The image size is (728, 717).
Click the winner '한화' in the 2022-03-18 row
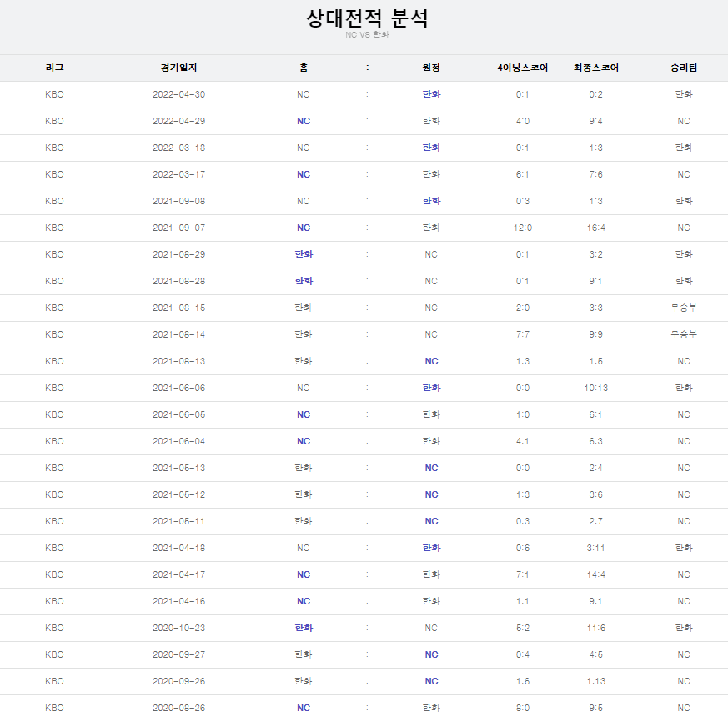(x=684, y=148)
